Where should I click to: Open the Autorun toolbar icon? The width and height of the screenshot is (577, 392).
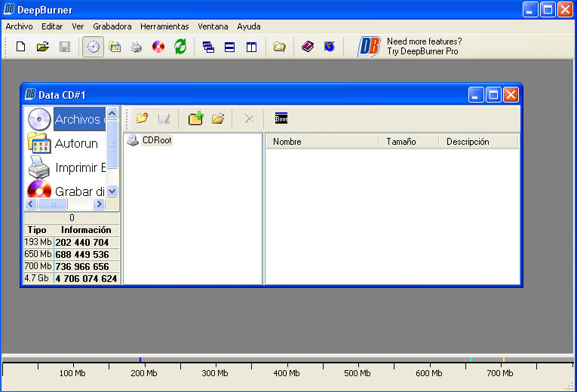115,47
